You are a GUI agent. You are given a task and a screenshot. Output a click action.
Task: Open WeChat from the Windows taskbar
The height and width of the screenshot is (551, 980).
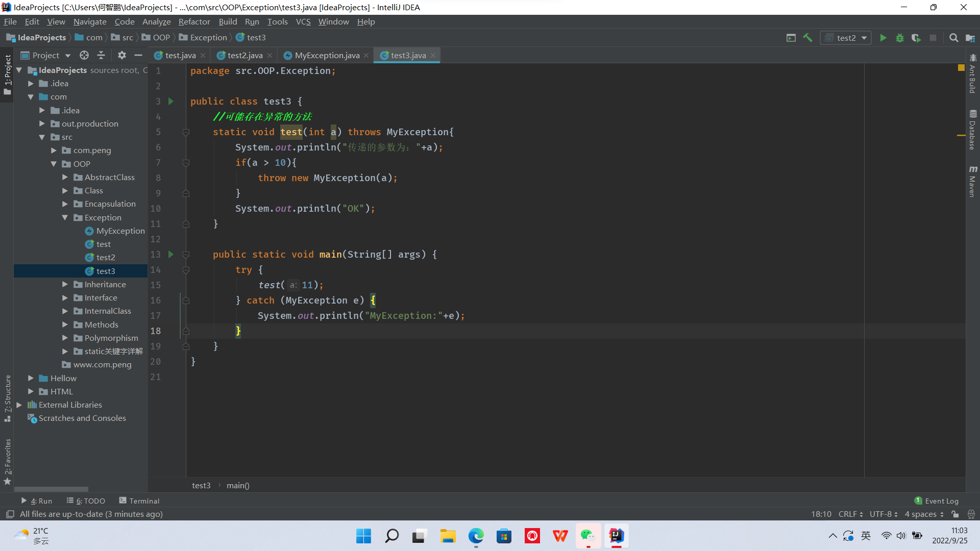[588, 536]
